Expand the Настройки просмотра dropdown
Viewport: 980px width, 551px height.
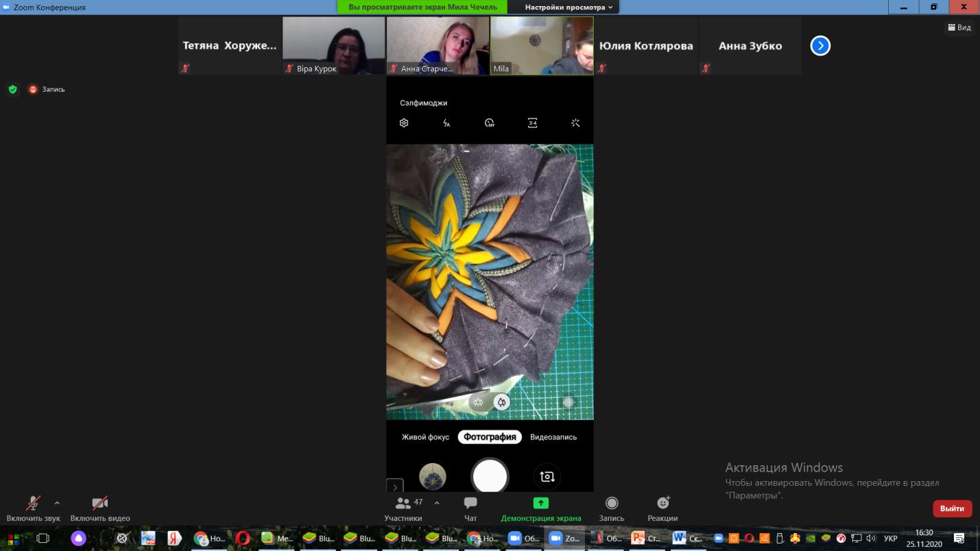click(569, 8)
